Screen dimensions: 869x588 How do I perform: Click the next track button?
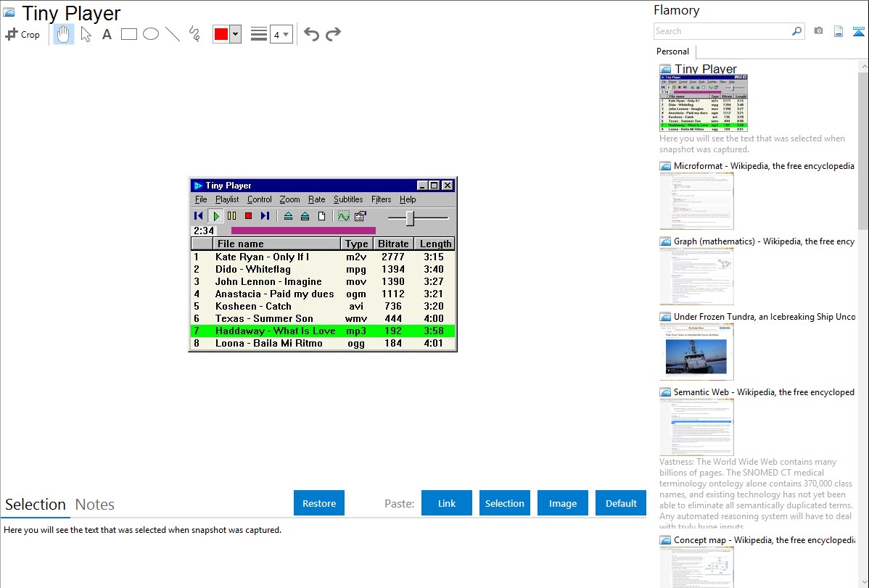pos(265,216)
